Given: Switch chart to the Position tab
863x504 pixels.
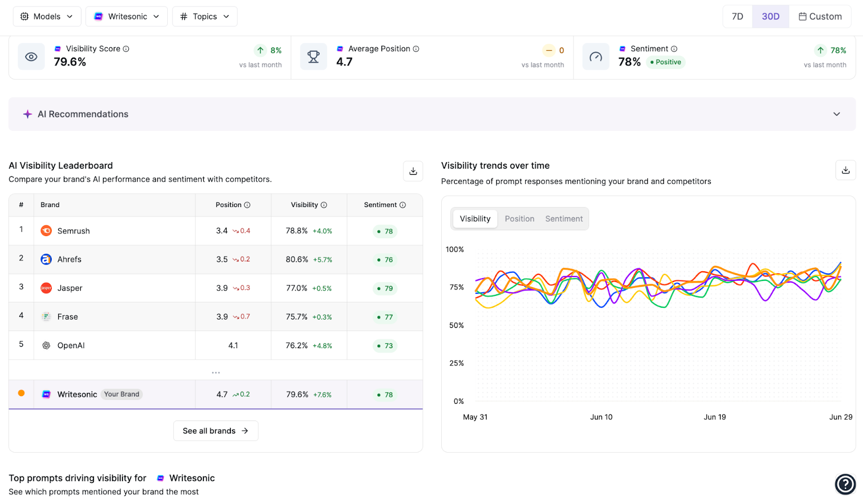Looking at the screenshot, I should (x=519, y=219).
